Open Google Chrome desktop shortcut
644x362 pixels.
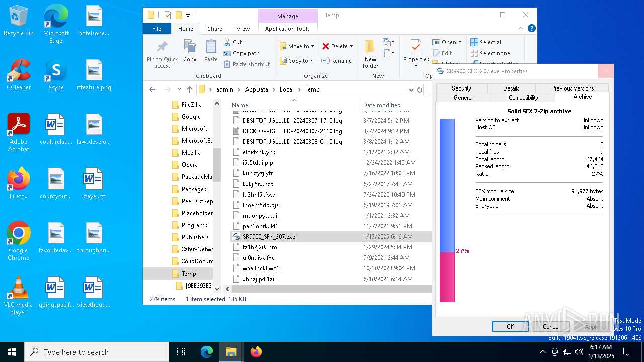[x=19, y=241]
